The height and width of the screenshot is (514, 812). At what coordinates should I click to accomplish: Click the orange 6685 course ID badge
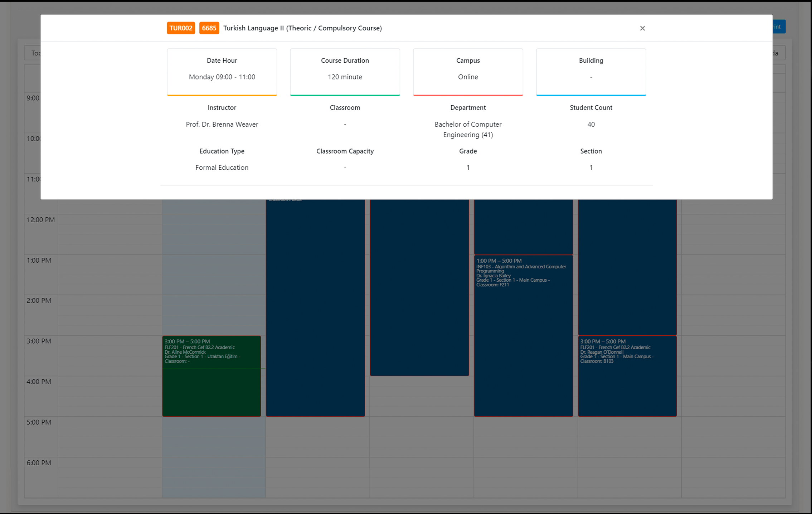209,28
